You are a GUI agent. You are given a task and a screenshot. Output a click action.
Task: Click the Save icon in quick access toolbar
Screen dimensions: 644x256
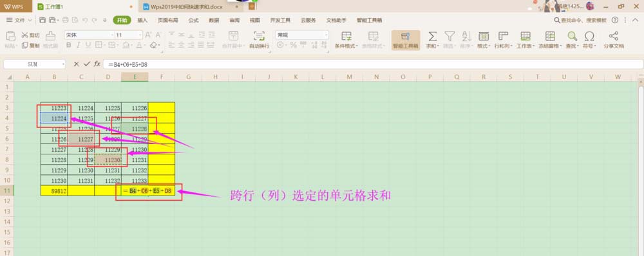43,20
